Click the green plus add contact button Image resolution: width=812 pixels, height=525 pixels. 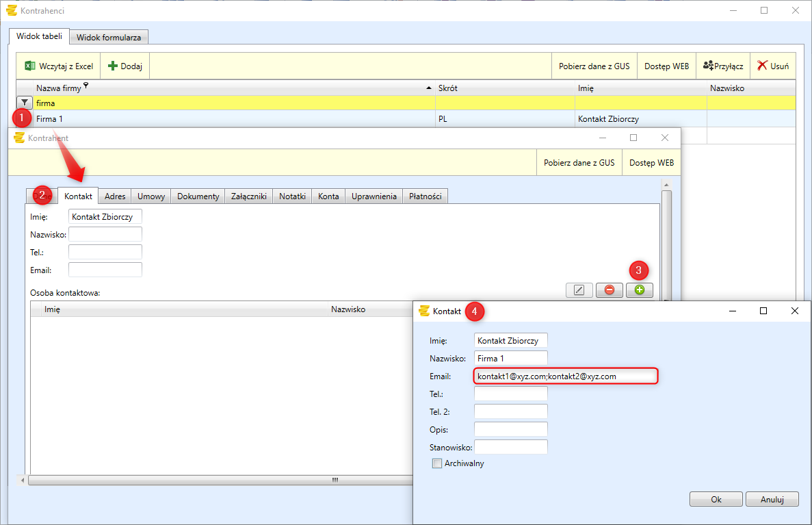click(x=639, y=290)
